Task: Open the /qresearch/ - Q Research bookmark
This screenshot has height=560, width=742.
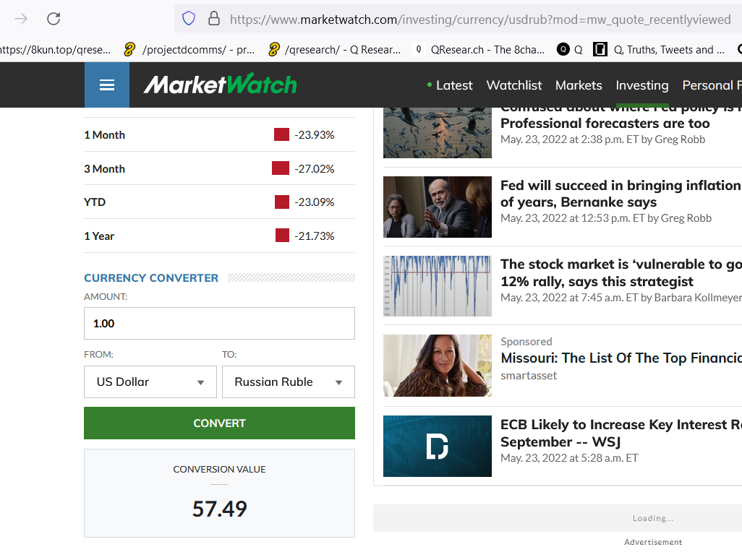Action: coord(335,50)
